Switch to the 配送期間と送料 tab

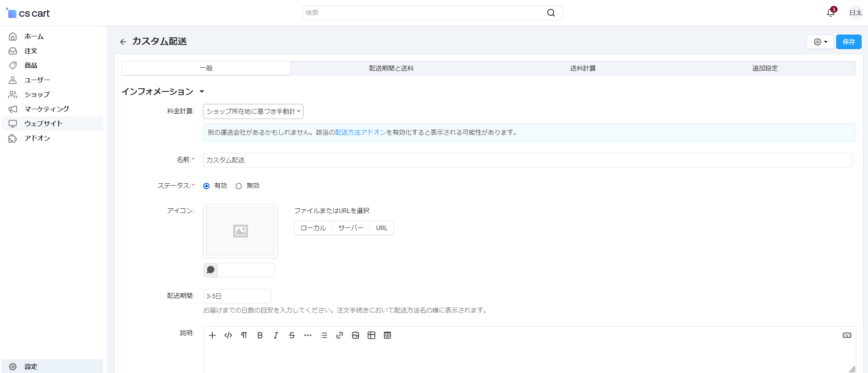click(391, 68)
